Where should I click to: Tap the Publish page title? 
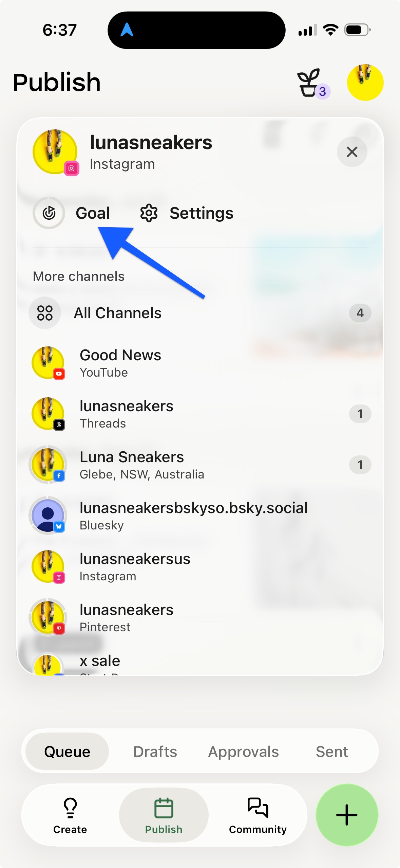pyautogui.click(x=57, y=83)
